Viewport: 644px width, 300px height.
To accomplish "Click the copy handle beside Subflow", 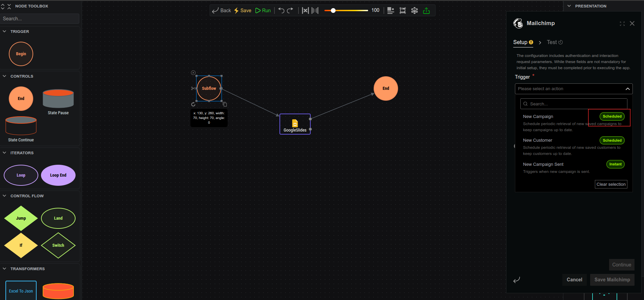I will point(225,104).
